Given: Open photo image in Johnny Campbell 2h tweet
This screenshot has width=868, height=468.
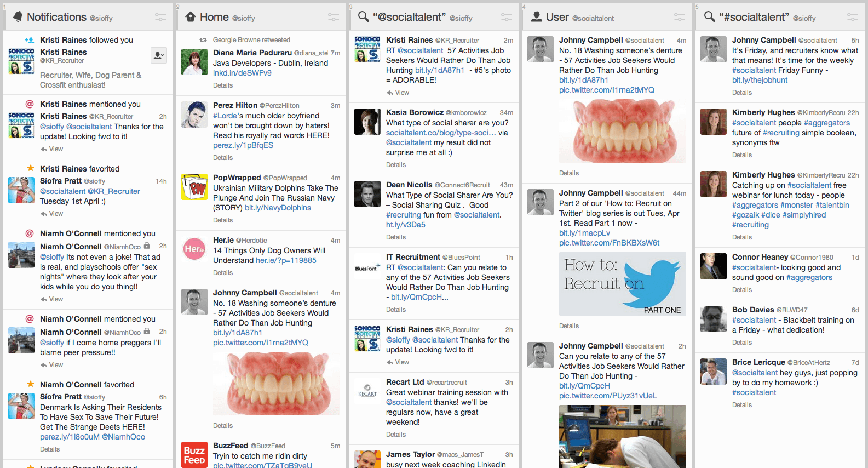Looking at the screenshot, I should 623,436.
